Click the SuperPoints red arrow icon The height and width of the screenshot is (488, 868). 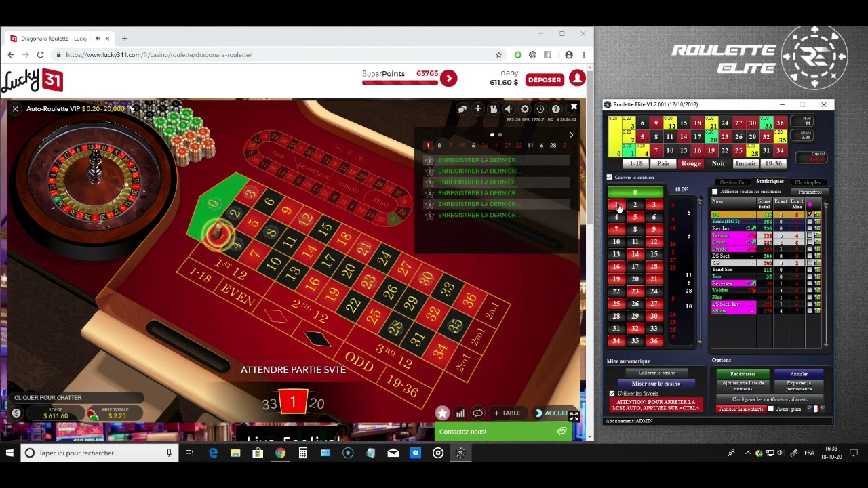448,79
